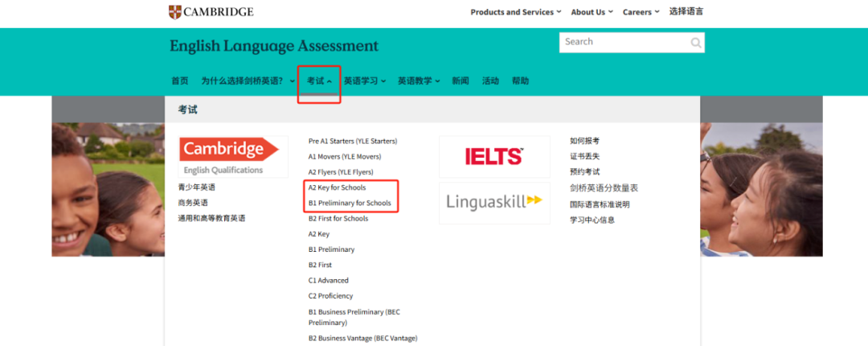Open B1 Preliminary for Schools link
Image resolution: width=868 pixels, height=346 pixels.
pos(350,203)
